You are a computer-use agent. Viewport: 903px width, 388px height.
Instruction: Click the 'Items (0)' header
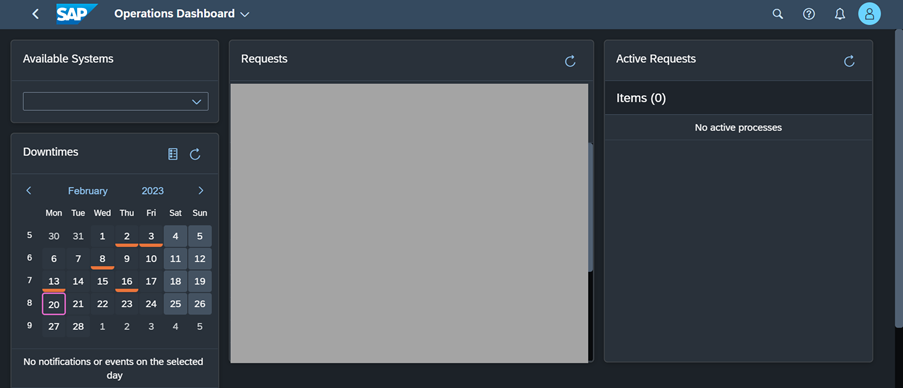click(641, 98)
